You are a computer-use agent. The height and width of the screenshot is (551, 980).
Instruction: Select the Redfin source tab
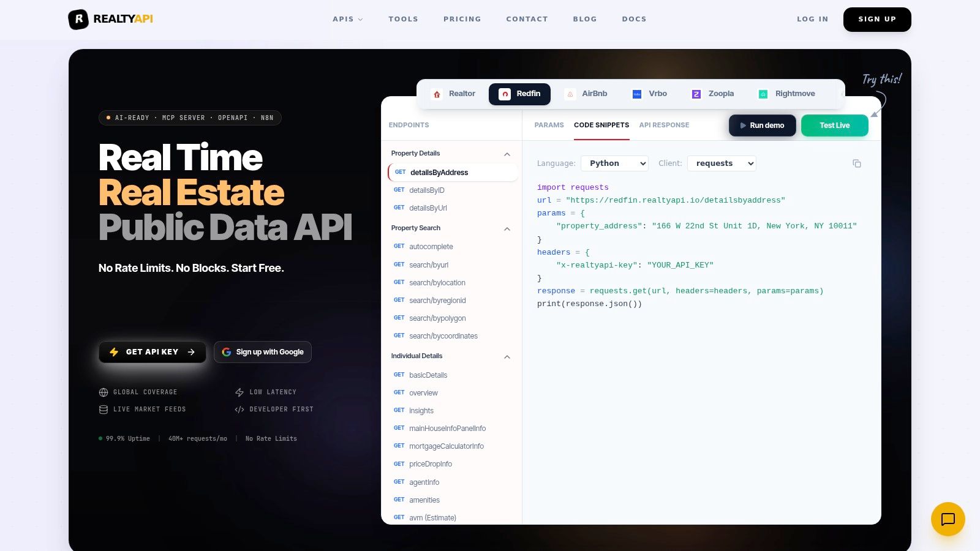tap(519, 94)
